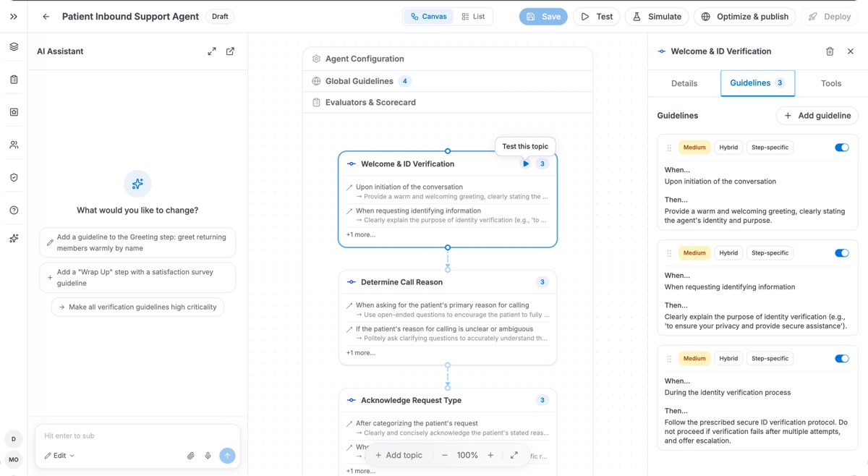868x476 pixels.
Task: Click the count badge 4 beside Global Guidelines
Action: pyautogui.click(x=405, y=81)
